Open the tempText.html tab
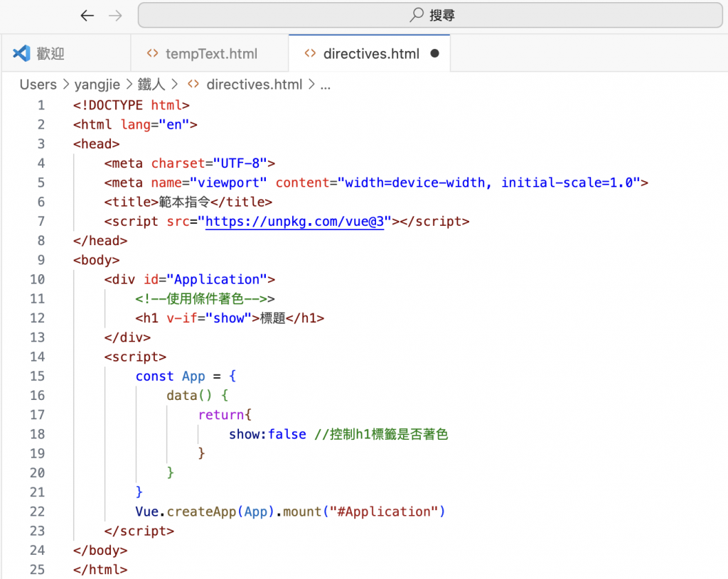Screen dimensions: 728x579 [210, 53]
